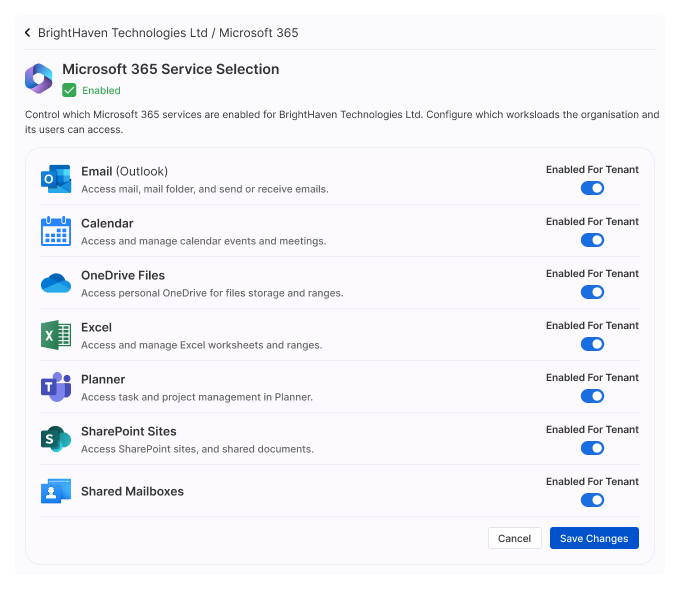Disable Email (Outlook) for tenant
This screenshot has width=680, height=590.
pyautogui.click(x=592, y=188)
